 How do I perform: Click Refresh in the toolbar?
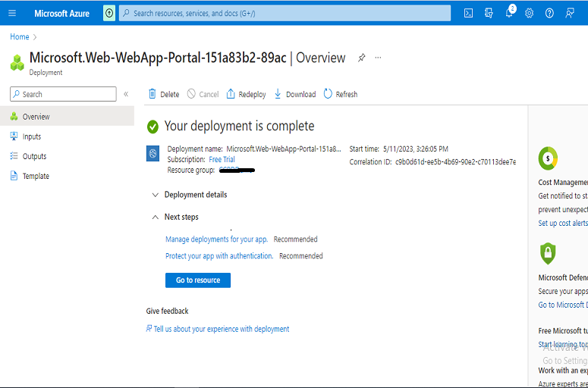click(x=341, y=94)
